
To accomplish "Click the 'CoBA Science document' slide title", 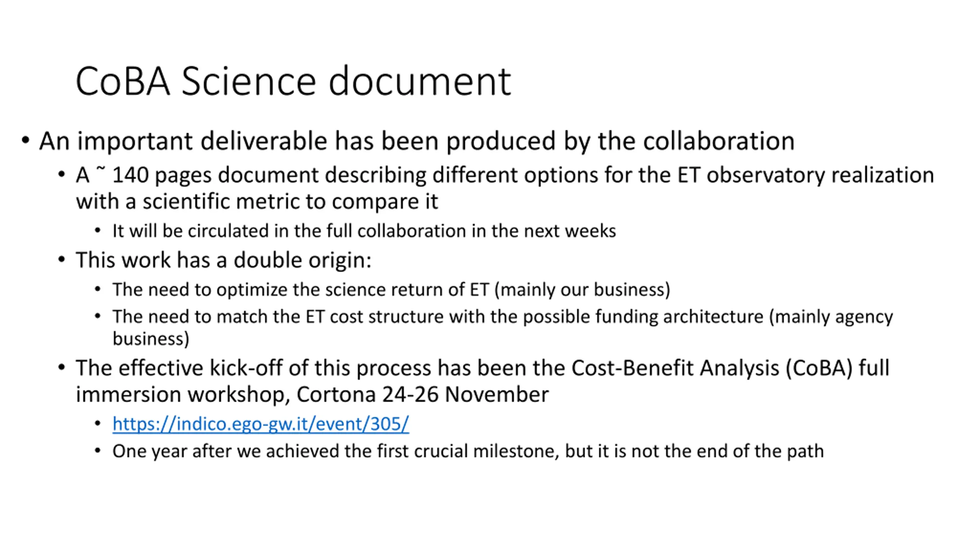I will [293, 81].
